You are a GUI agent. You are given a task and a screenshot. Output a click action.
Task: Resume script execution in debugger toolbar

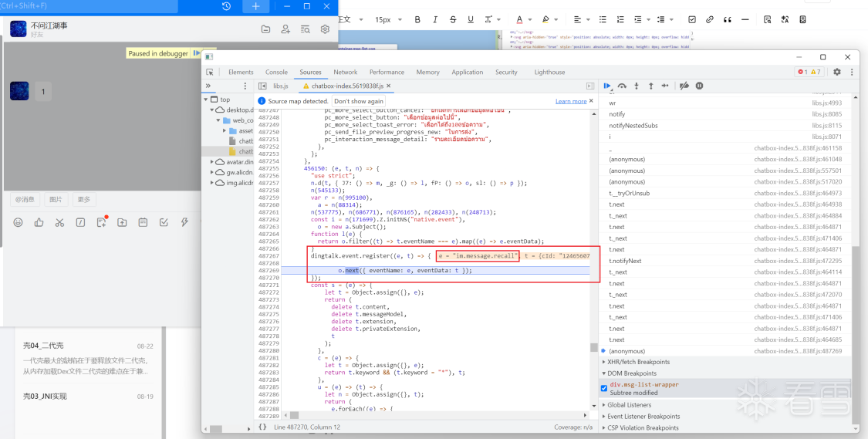[x=607, y=86]
